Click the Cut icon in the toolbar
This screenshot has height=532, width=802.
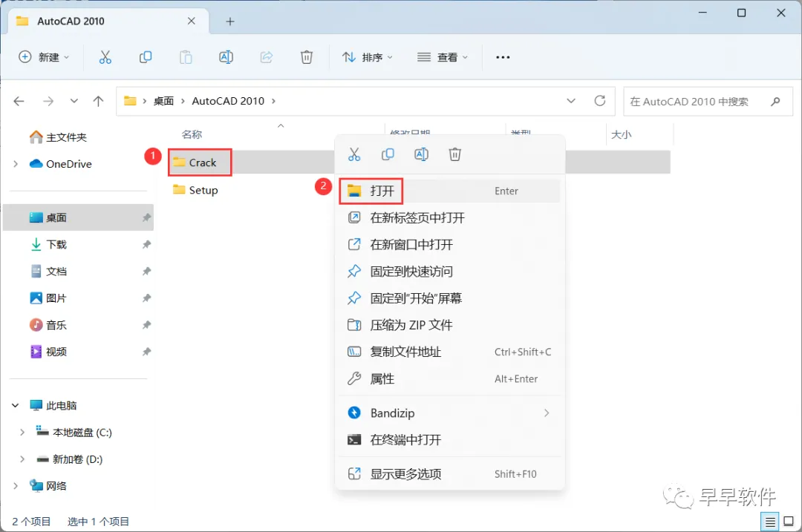point(105,57)
